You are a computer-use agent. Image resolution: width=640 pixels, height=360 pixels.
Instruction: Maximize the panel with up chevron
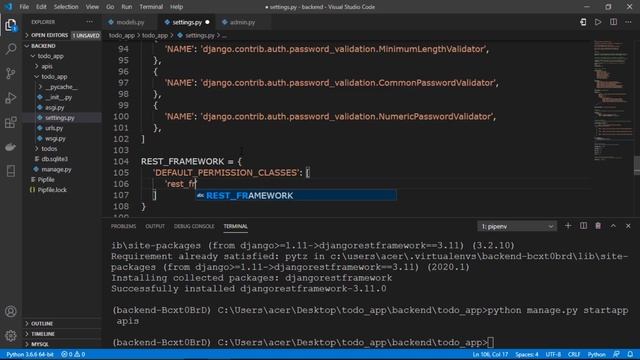tap(613, 226)
